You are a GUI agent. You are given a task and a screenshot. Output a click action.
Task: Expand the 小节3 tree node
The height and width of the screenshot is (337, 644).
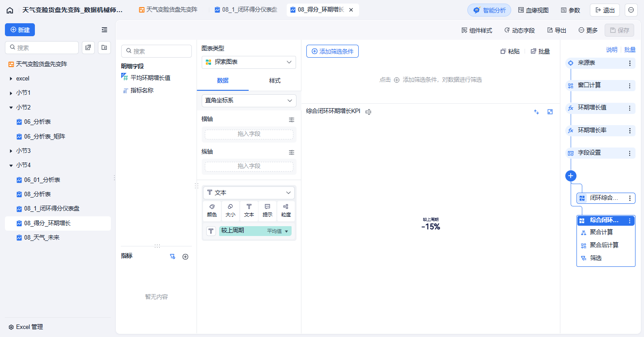11,151
